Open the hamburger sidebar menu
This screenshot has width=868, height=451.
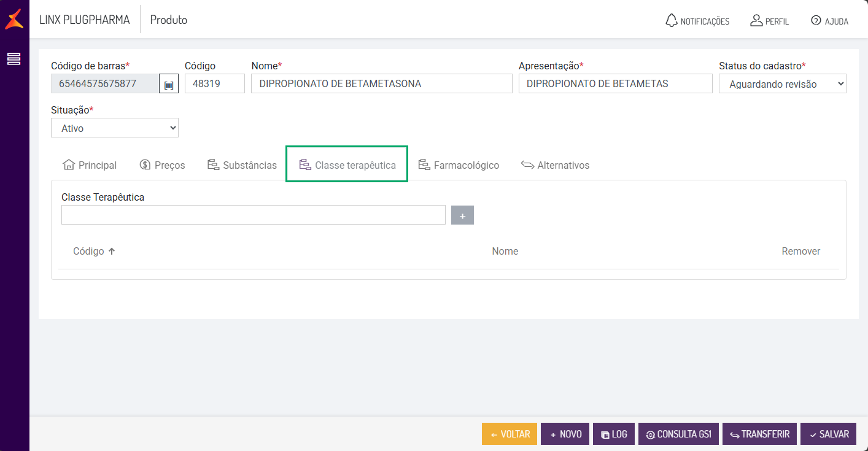coord(14,59)
